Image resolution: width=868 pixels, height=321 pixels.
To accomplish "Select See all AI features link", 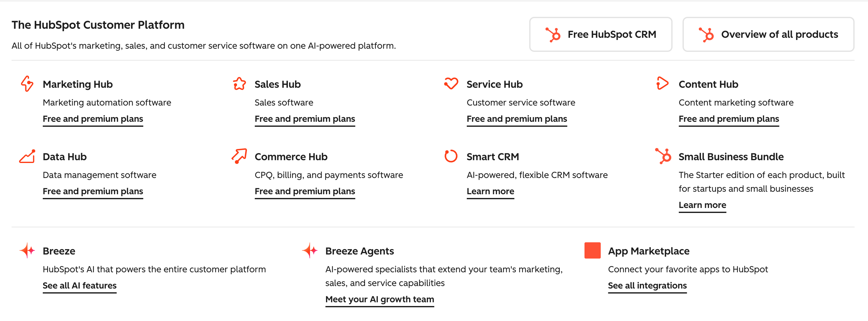I will pos(80,286).
